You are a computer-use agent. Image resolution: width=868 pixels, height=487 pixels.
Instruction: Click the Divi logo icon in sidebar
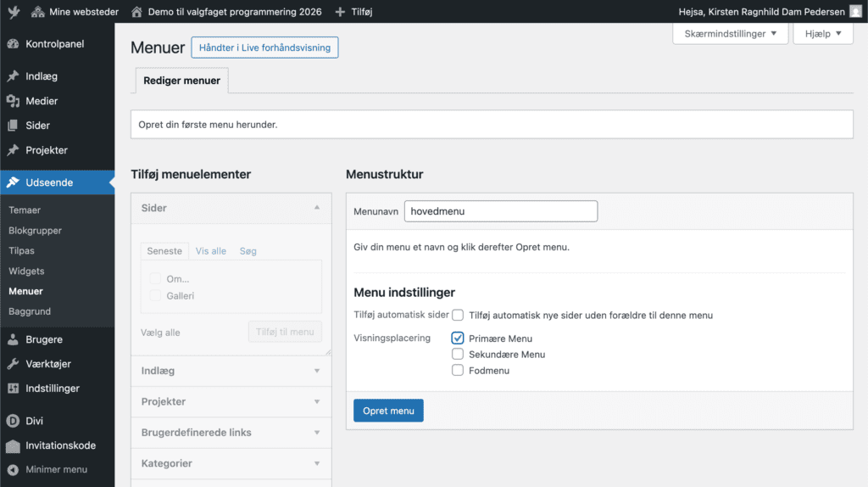[13, 421]
